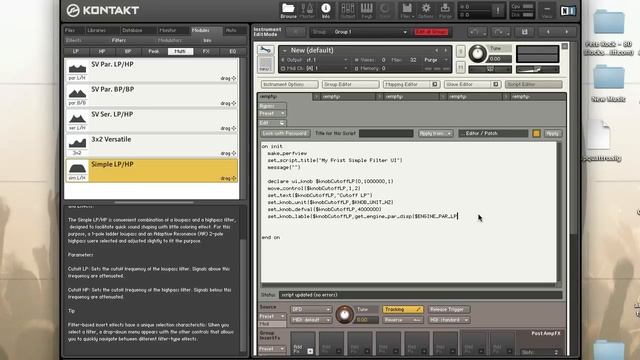Click the Master editor icon
Viewport: 640px width, 360px height.
pyautogui.click(x=307, y=11)
